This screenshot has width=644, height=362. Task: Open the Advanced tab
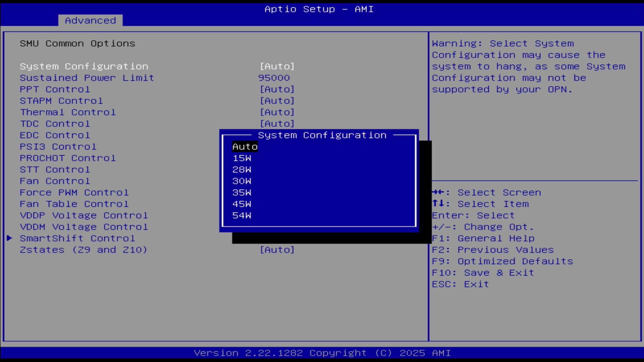pos(90,20)
